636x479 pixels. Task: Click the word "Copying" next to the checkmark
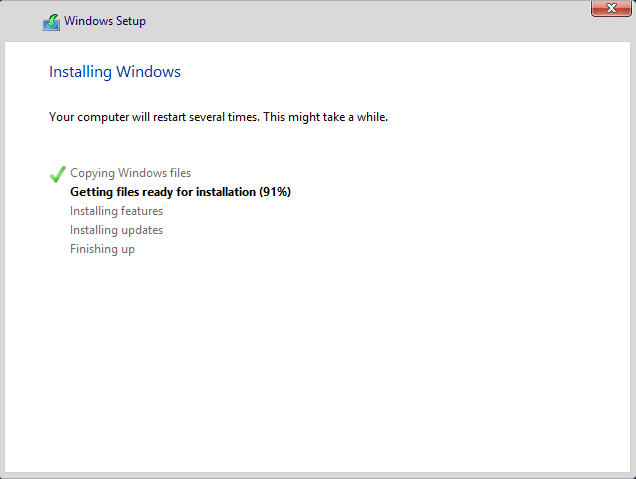(92, 173)
